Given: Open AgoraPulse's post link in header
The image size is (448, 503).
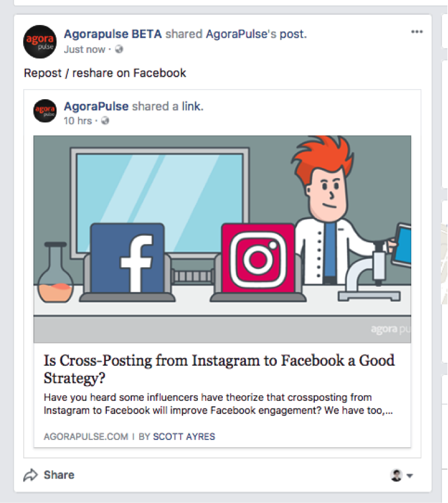Looking at the screenshot, I should (256, 34).
